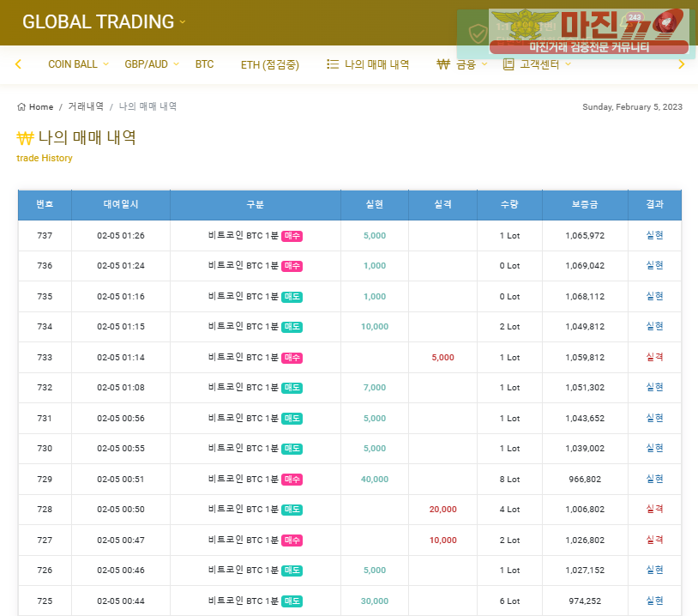698x616 pixels.
Task: Click the won currency icon beside 금융
Action: click(443, 64)
